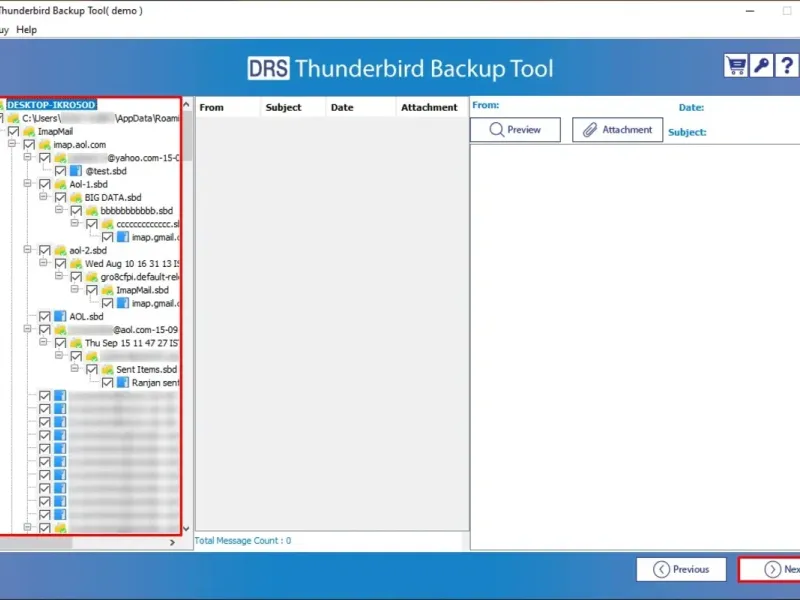Collapse the BIG DATA.sbd node
Viewport: 800px width, 600px height.
[x=43, y=197]
